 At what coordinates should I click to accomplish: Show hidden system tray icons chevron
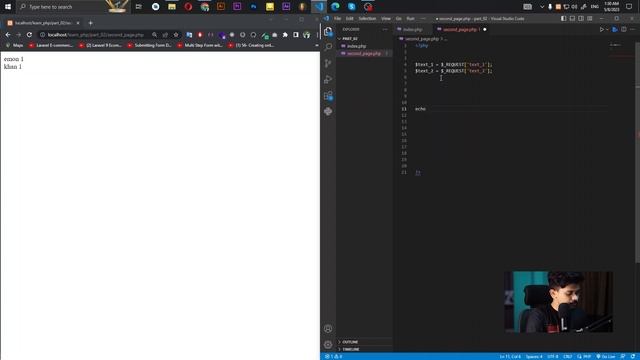coord(542,7)
